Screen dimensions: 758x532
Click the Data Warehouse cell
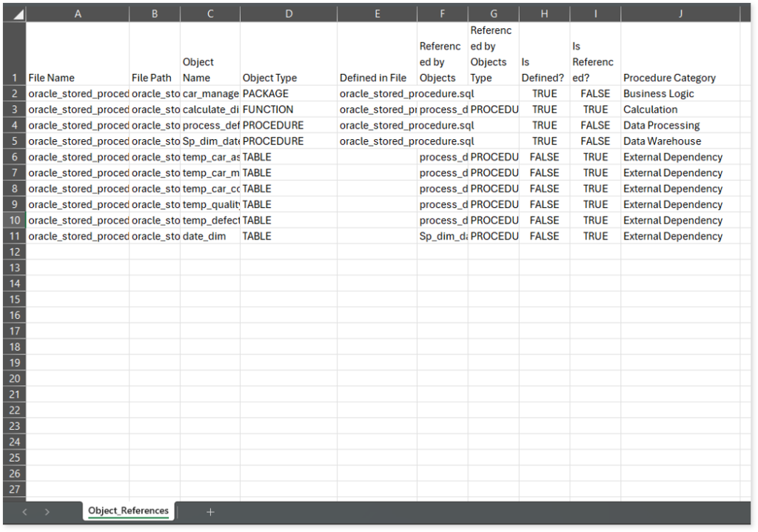point(662,141)
